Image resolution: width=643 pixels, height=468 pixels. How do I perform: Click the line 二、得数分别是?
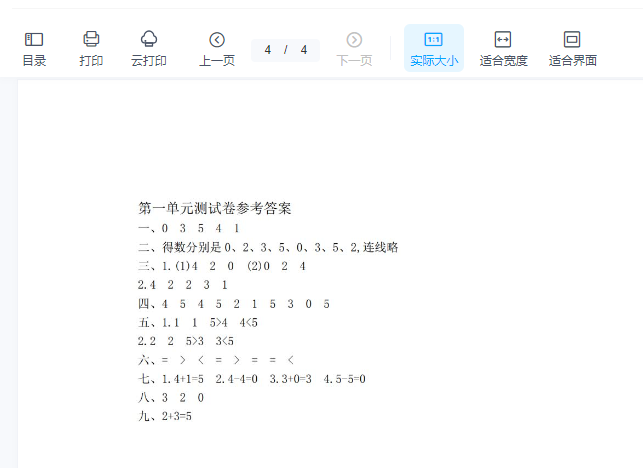(x=268, y=247)
